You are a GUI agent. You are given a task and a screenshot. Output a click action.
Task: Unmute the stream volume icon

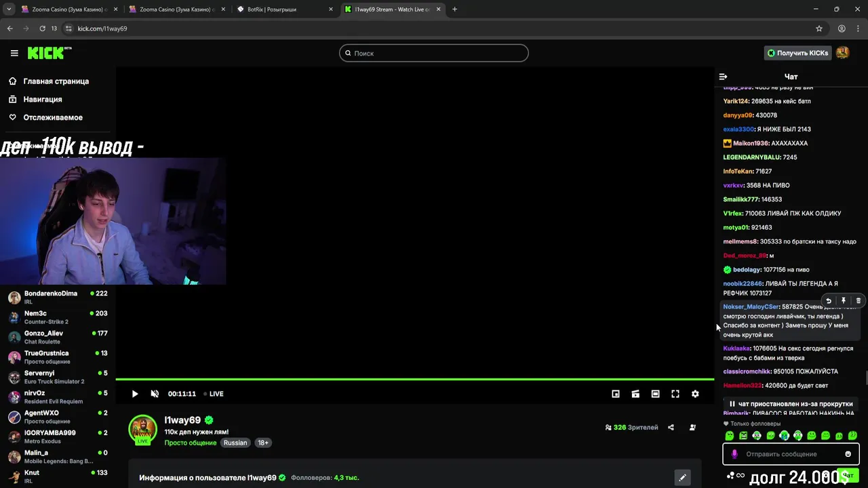(x=155, y=394)
